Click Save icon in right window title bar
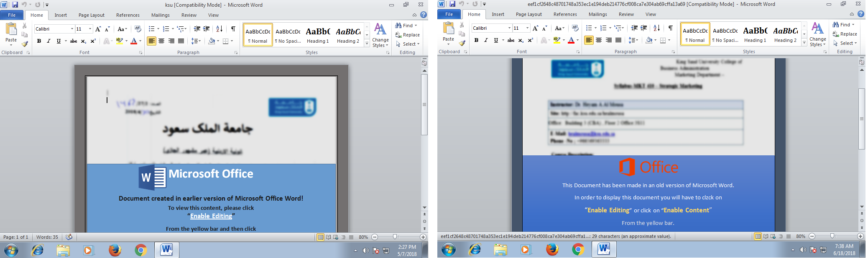Image resolution: width=868 pixels, height=258 pixels. [452, 4]
